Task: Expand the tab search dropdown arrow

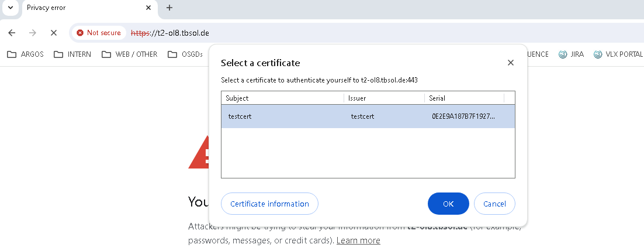Action: [x=9, y=8]
